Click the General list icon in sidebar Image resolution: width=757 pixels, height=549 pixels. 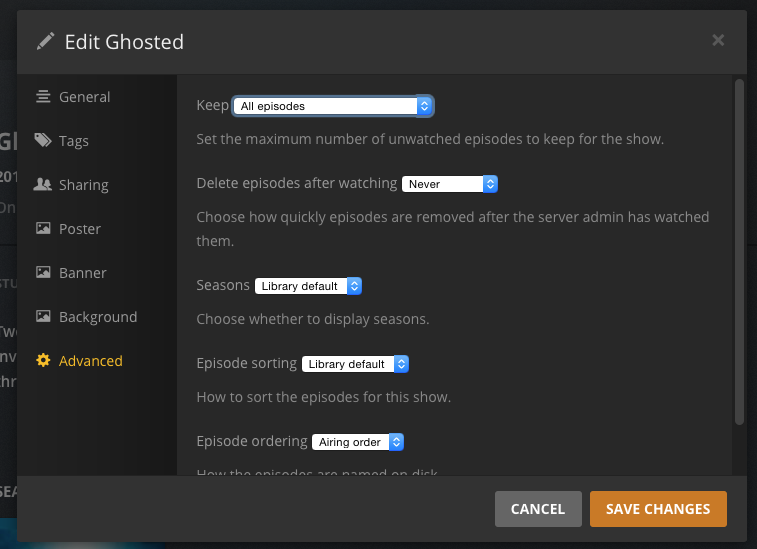coord(43,97)
